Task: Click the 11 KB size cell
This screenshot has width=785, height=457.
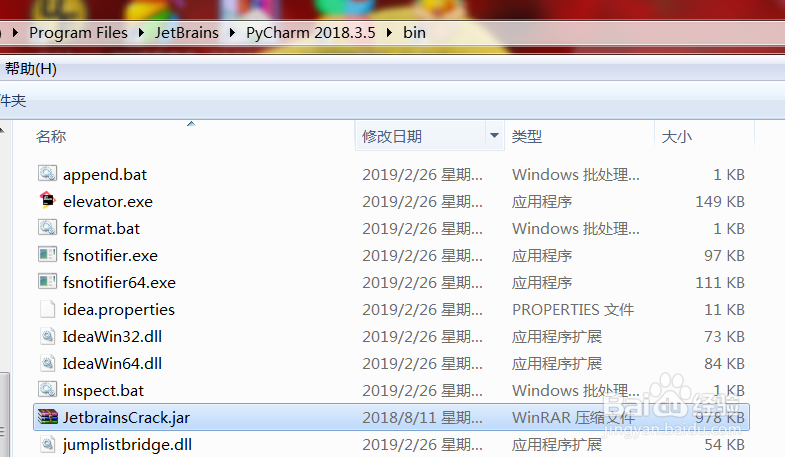Action: pos(724,309)
